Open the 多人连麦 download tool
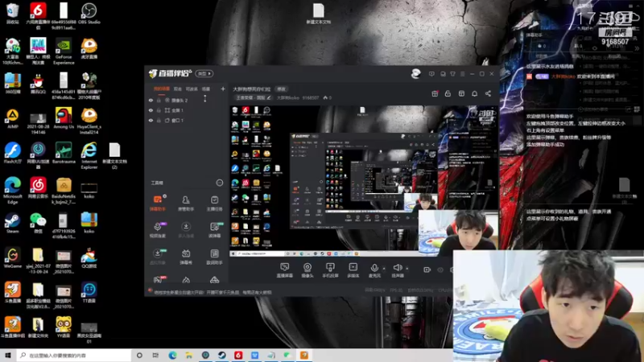Screen dimensions: 644x362 point(186,230)
